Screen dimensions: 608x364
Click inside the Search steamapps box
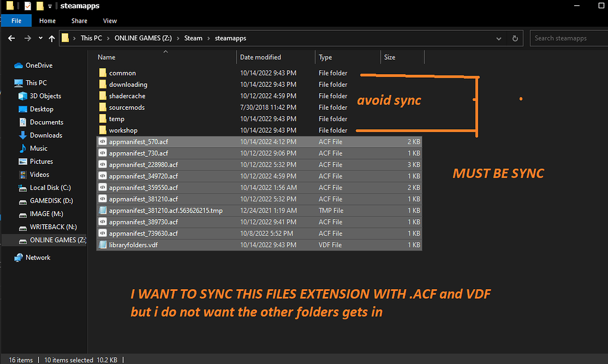click(567, 38)
